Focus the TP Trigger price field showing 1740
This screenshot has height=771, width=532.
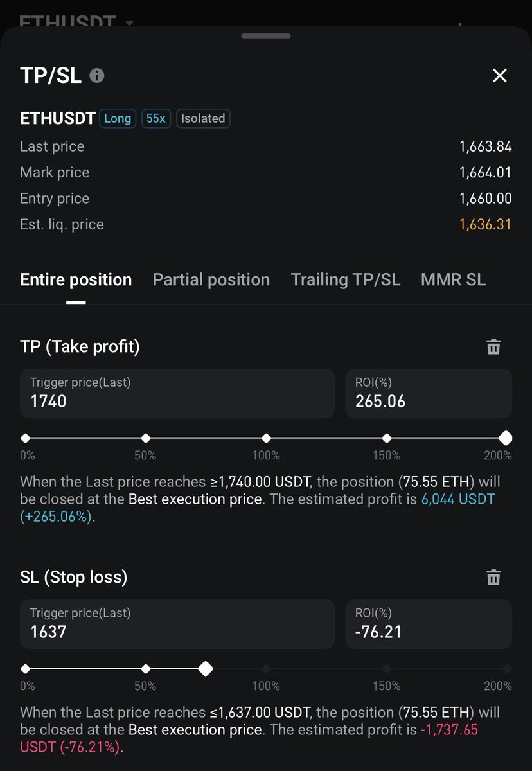(x=177, y=393)
